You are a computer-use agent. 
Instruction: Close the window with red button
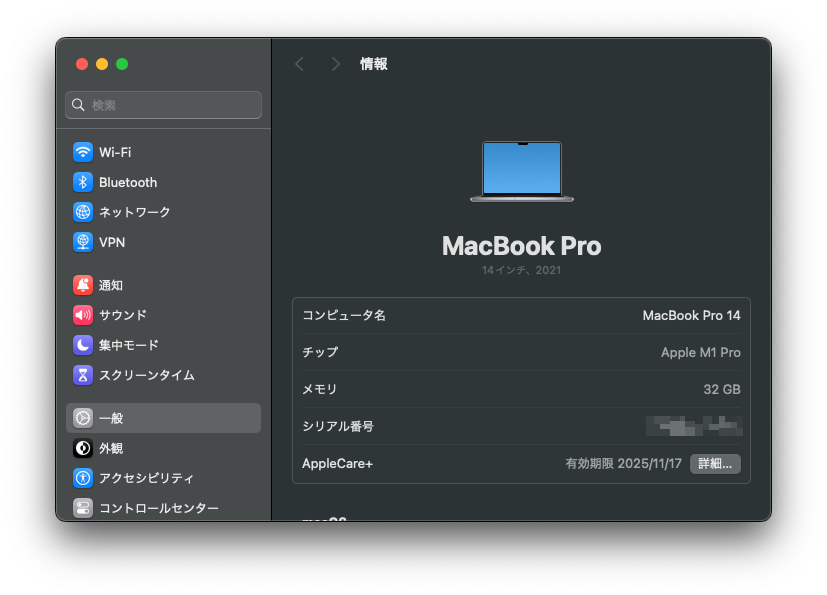tap(82, 64)
